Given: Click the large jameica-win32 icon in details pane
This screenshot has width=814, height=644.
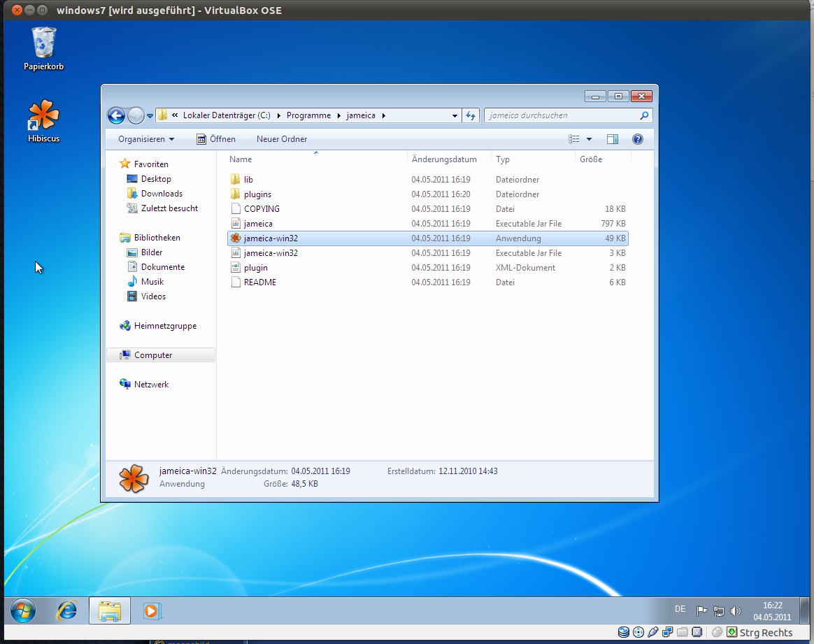Looking at the screenshot, I should pyautogui.click(x=134, y=478).
